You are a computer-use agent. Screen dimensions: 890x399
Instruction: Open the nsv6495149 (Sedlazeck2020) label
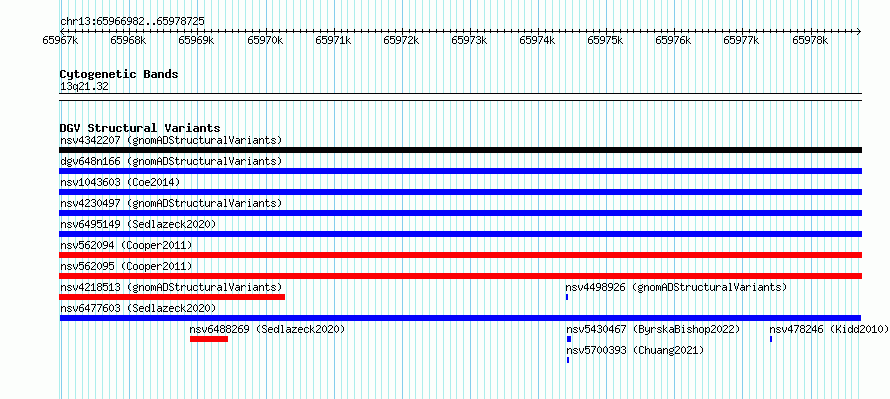click(138, 224)
